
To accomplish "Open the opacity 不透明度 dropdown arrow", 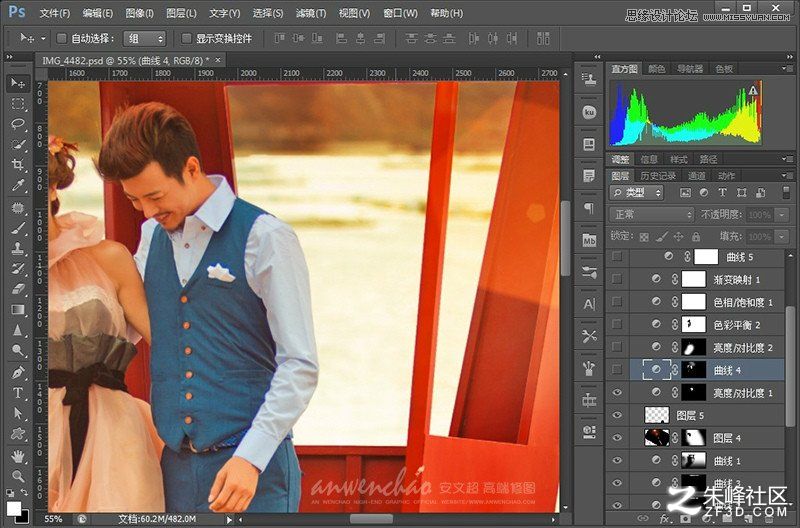I will (x=782, y=215).
